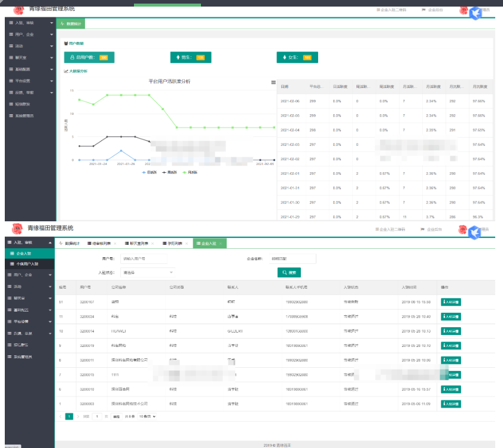Select 个体用户入驻 in the sidebar submenu
Viewport: 503px width, 448px height.
point(28,264)
